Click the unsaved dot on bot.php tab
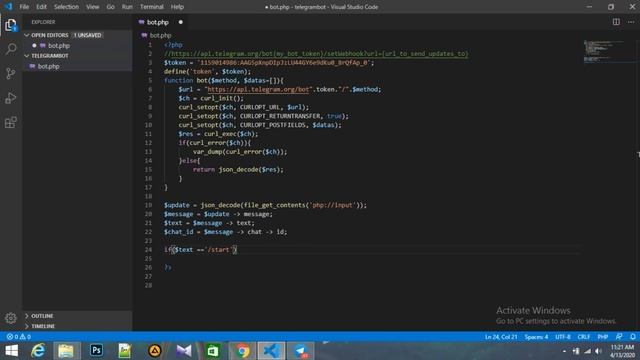 (x=180, y=22)
